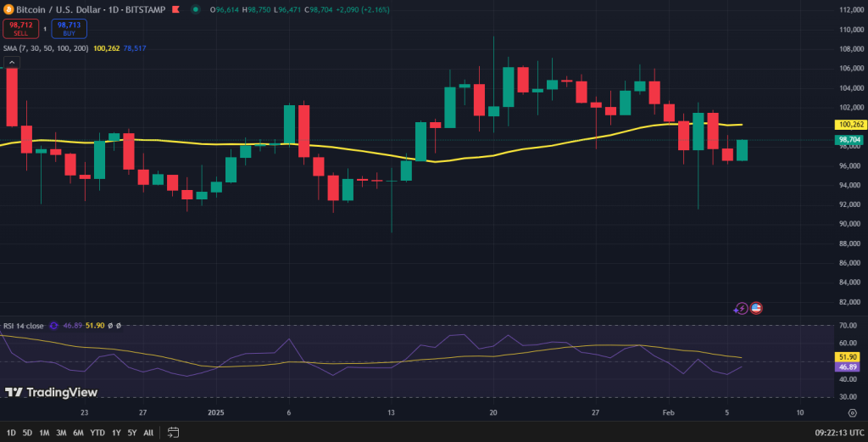Click the SMA (7, 30, 50, 100, 200) legend
The image size is (868, 442).
coord(46,48)
